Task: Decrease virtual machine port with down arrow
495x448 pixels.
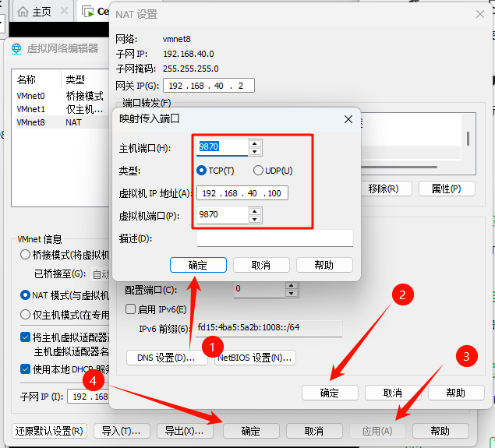Action: click(x=254, y=219)
